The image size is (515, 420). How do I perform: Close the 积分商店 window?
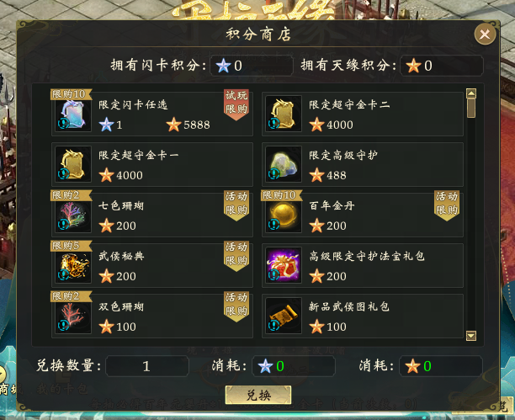click(485, 35)
